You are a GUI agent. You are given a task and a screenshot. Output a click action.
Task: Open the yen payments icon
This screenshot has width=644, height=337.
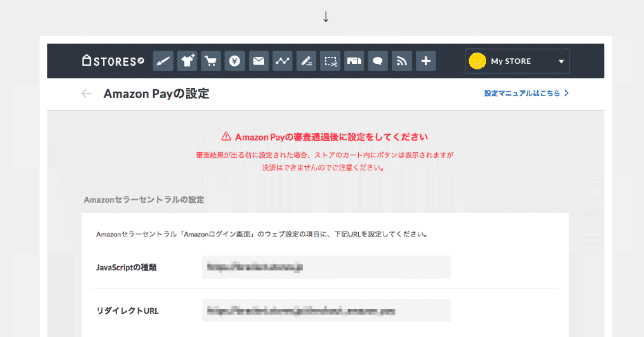coord(234,61)
